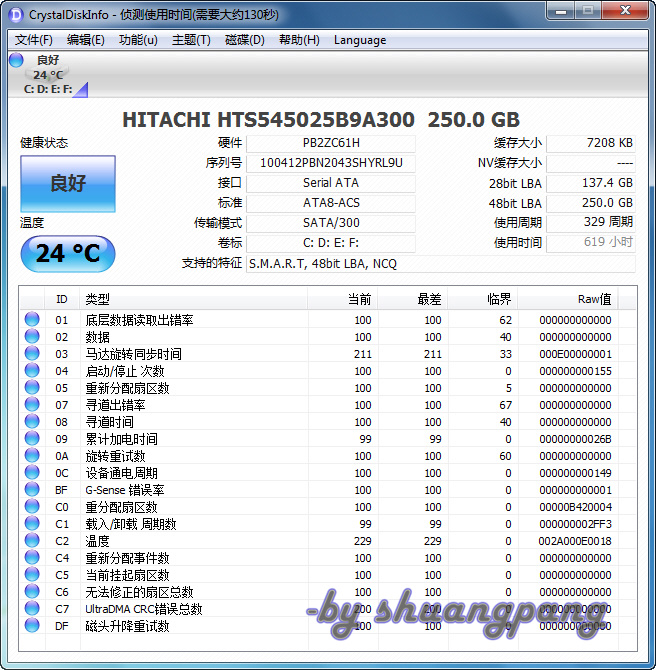Click the status orb for C1 载入/卸载 周期数
Viewport: 656px width, 670px height.
coord(32,523)
